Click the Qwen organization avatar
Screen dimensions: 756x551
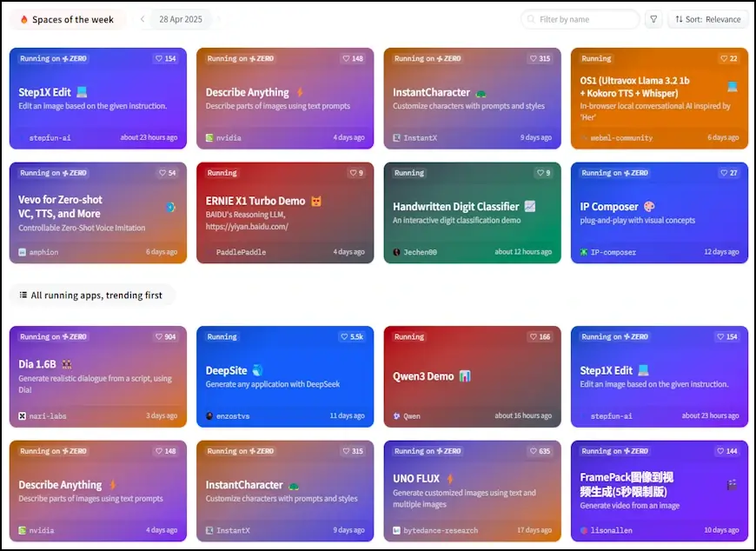click(396, 415)
